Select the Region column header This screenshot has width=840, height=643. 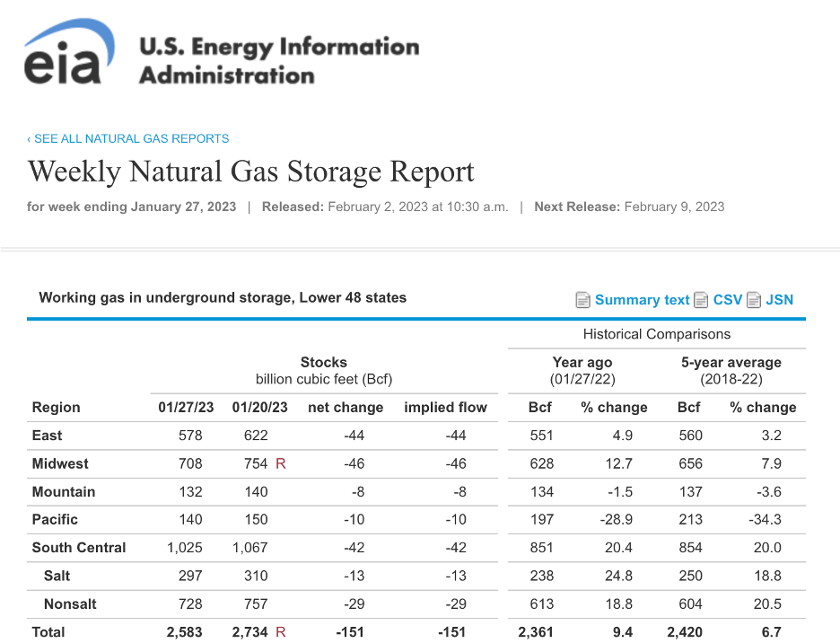point(57,408)
